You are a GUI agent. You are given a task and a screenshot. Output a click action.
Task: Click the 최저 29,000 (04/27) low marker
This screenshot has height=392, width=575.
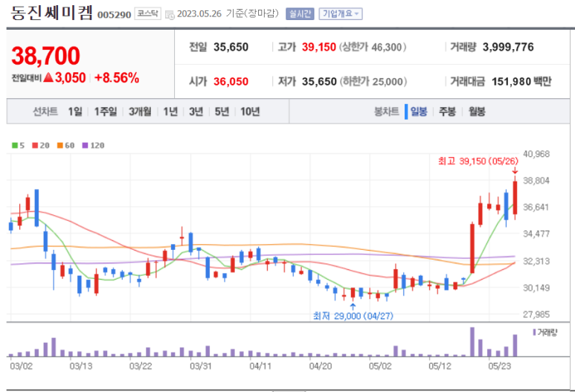tap(353, 315)
